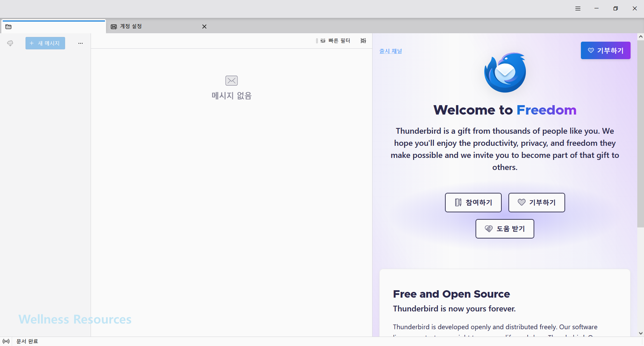Click the outlined 기부하기 button beside 참여하기
Viewport: 644px width, 346px height.
tap(536, 203)
